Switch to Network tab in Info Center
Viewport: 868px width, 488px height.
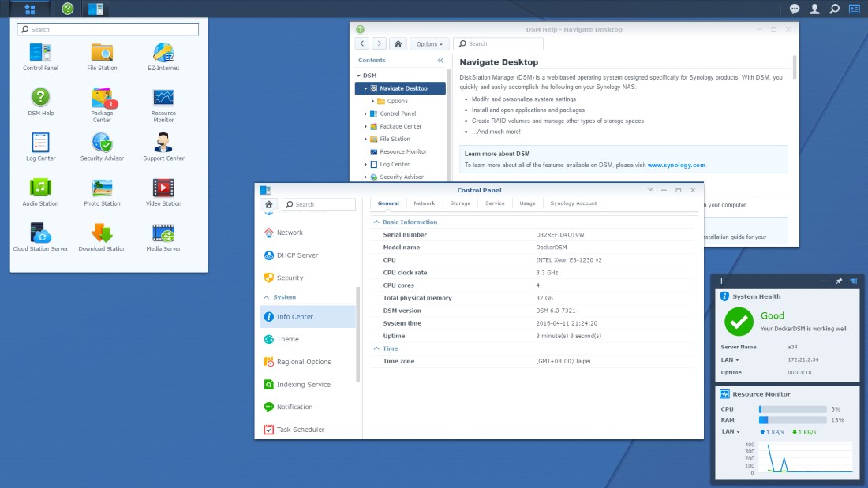coord(424,203)
